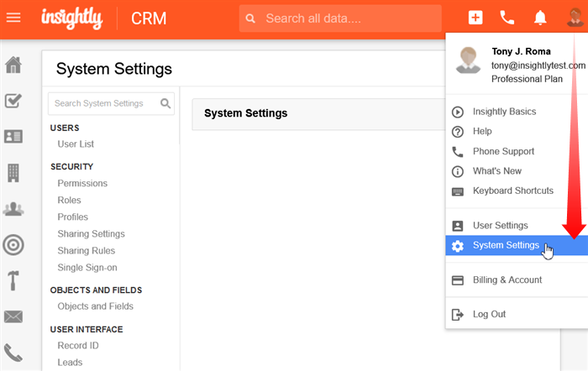Click the magnifier icon in global search
Image resolution: width=588 pixels, height=371 pixels.
[x=250, y=18]
